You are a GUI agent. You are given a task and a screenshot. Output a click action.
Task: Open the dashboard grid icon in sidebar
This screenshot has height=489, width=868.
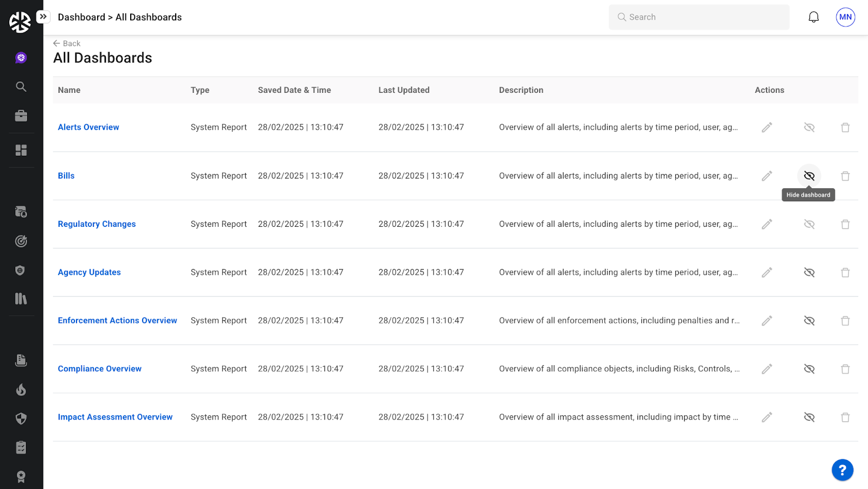21,150
